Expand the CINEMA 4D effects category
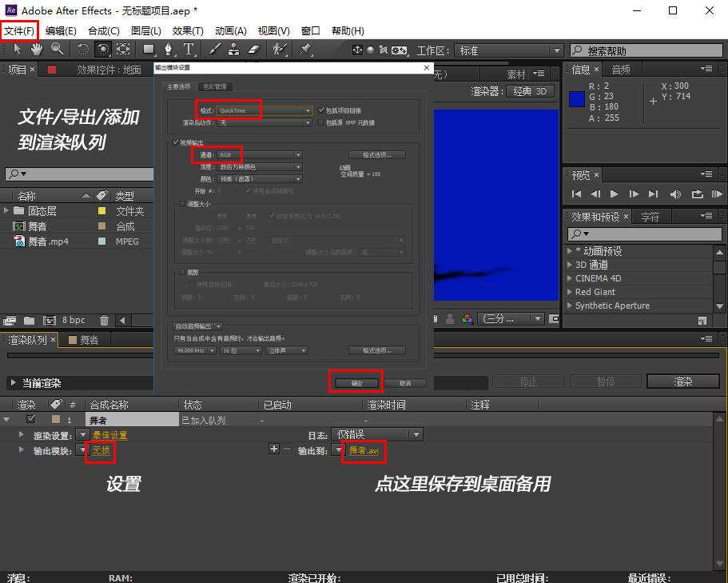This screenshot has width=728, height=583. click(x=570, y=278)
